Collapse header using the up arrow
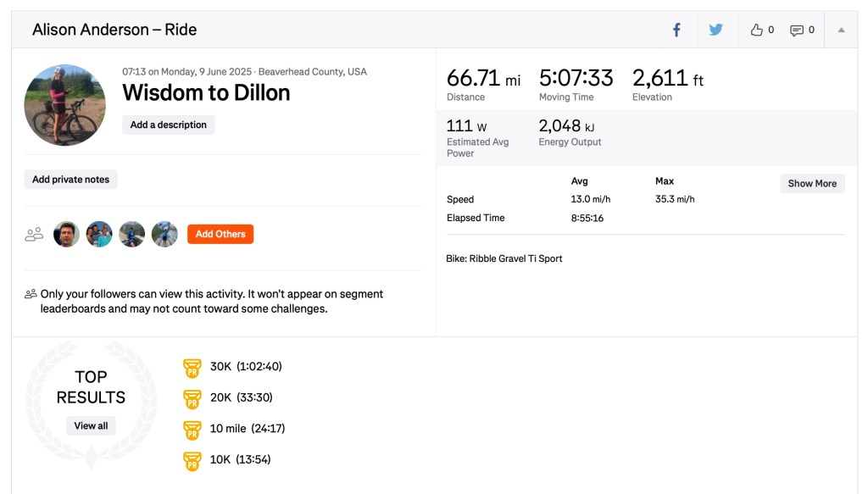This screenshot has height=494, width=868. [841, 30]
